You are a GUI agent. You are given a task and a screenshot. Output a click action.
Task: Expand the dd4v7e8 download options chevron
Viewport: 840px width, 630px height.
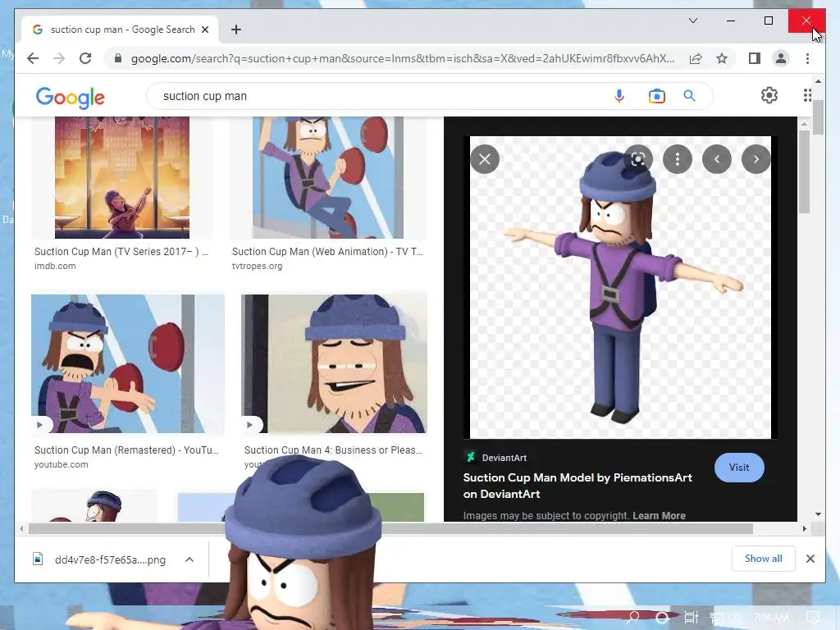(x=189, y=559)
